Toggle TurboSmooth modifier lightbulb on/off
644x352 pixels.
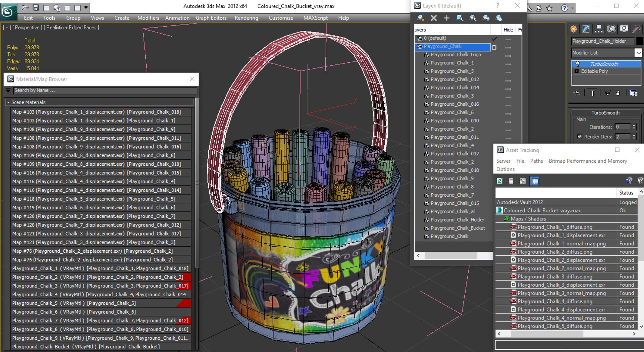point(578,64)
